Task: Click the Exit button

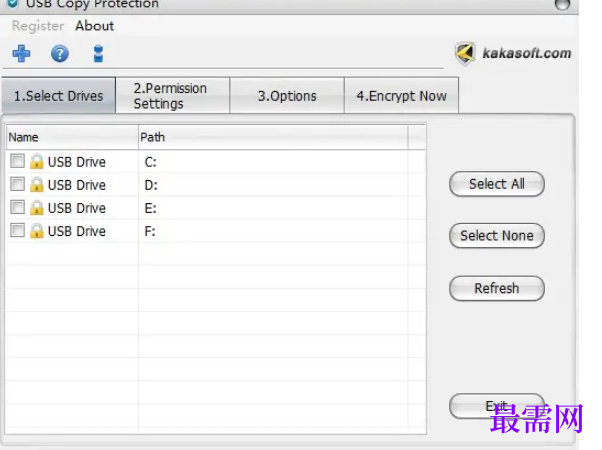Action: pos(497,406)
